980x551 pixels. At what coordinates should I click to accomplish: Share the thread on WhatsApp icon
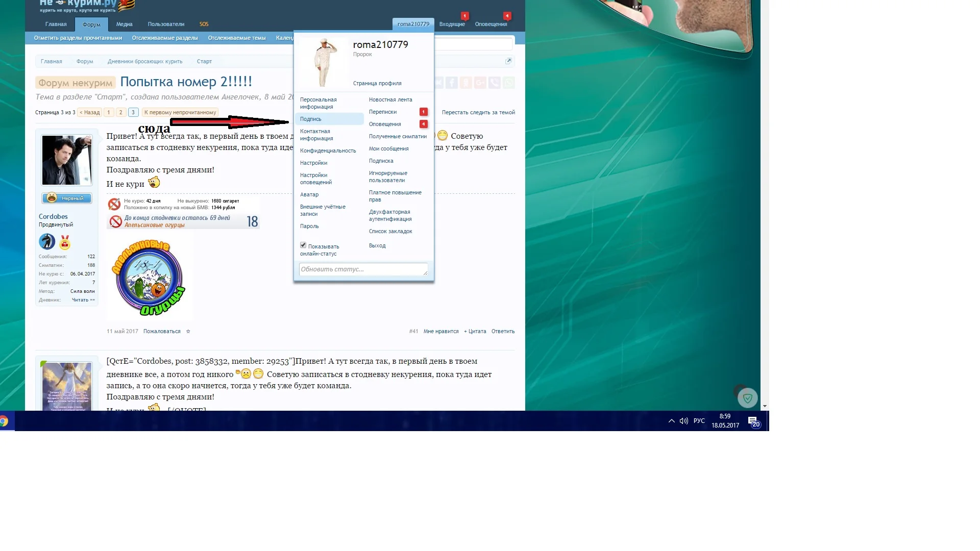click(x=509, y=83)
